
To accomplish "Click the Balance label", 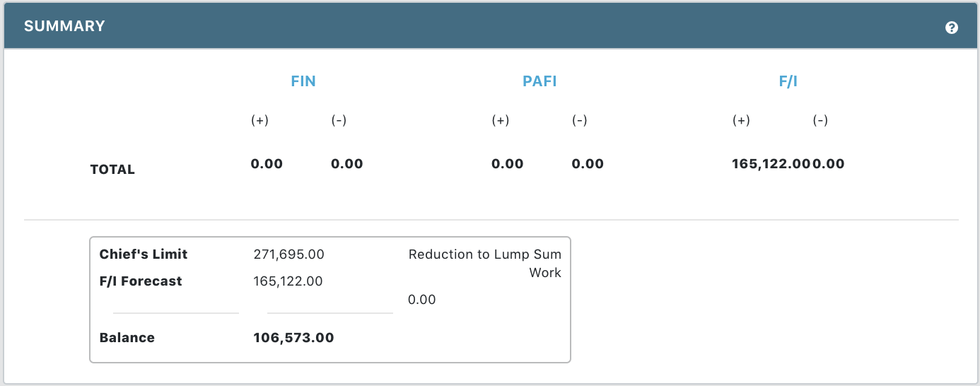I will point(127,338).
